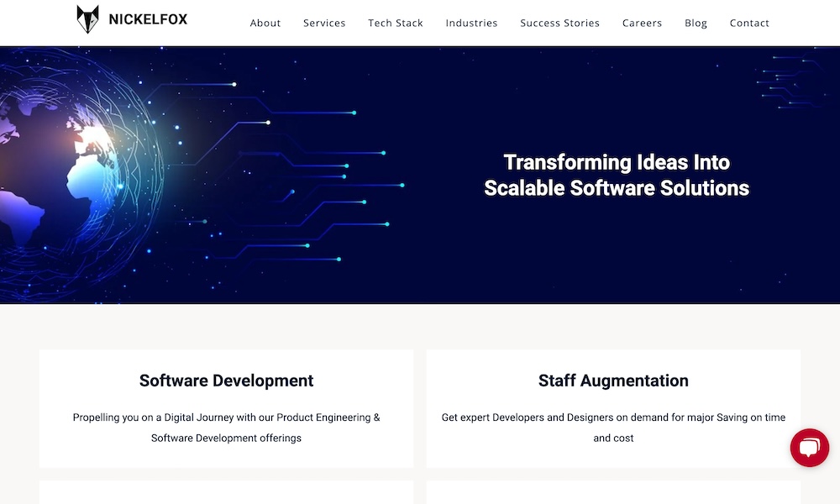The image size is (840, 504).
Task: Open the red chat widget bubble
Action: click(x=809, y=448)
